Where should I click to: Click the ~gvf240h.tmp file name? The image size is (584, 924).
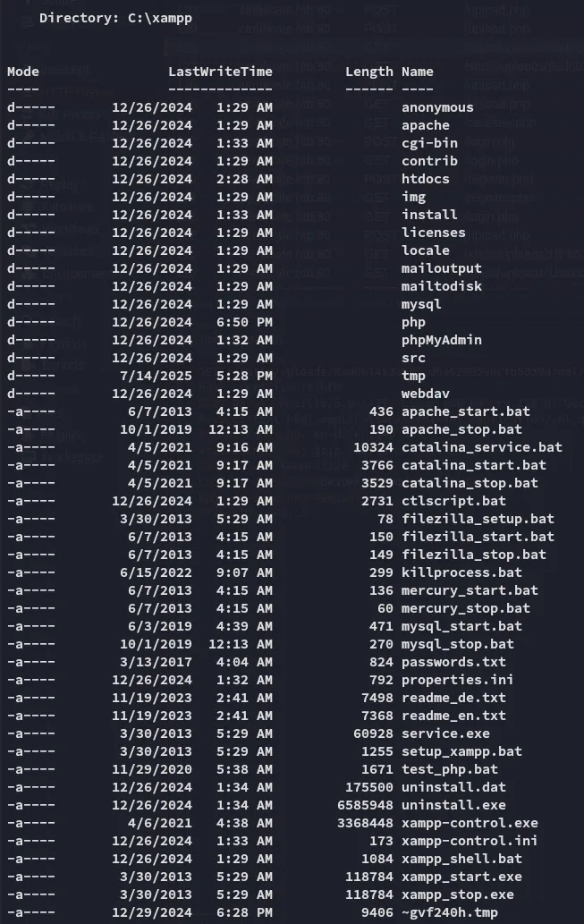coord(450,912)
